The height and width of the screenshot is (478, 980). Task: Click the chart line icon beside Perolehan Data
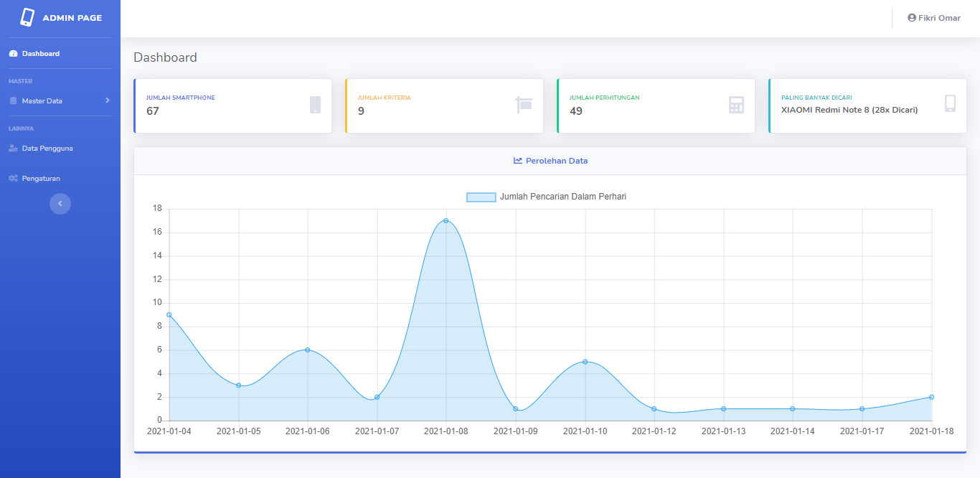click(x=518, y=161)
